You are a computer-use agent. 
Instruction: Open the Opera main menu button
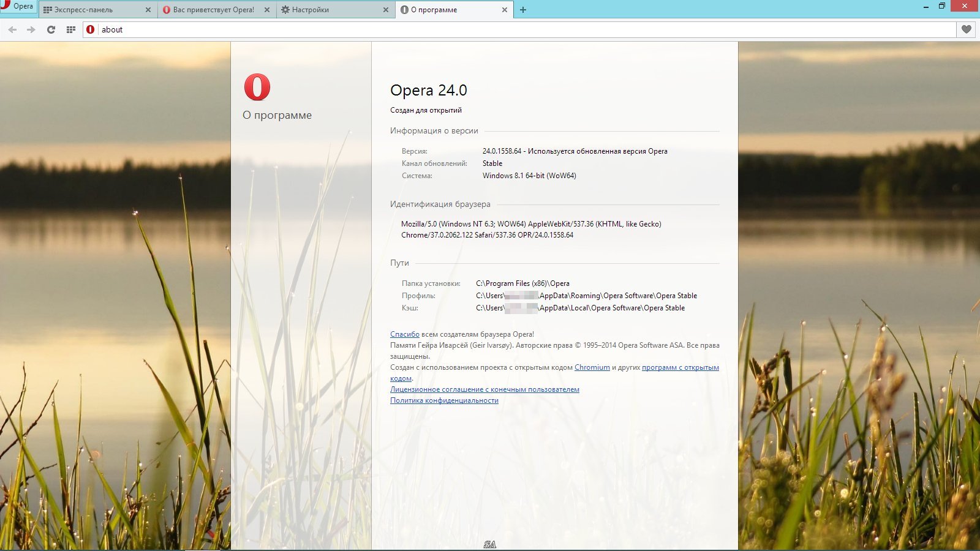pyautogui.click(x=18, y=6)
